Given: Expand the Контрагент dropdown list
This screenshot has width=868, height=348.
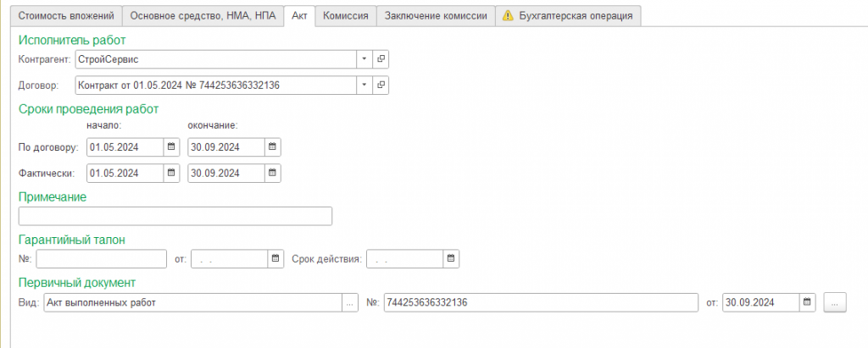Looking at the screenshot, I should pos(364,58).
